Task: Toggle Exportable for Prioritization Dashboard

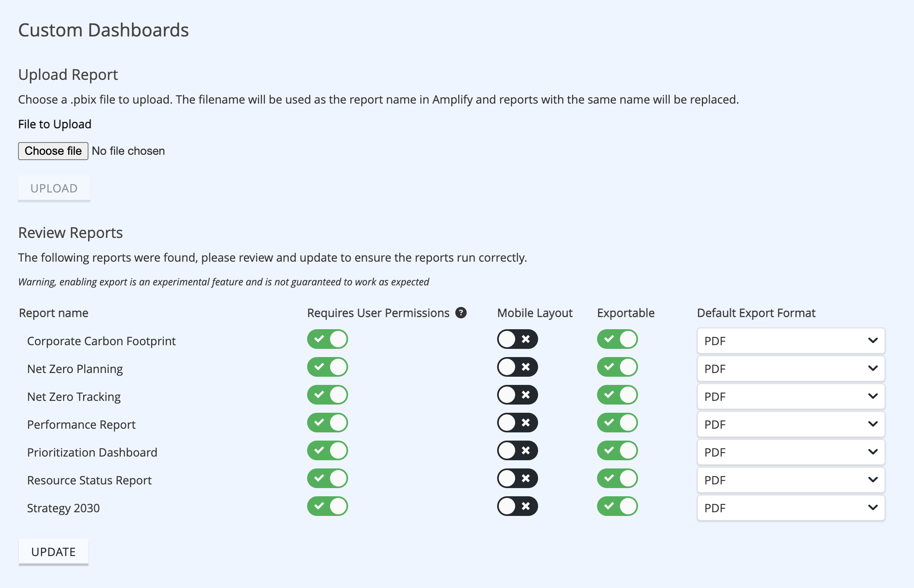Action: [618, 450]
